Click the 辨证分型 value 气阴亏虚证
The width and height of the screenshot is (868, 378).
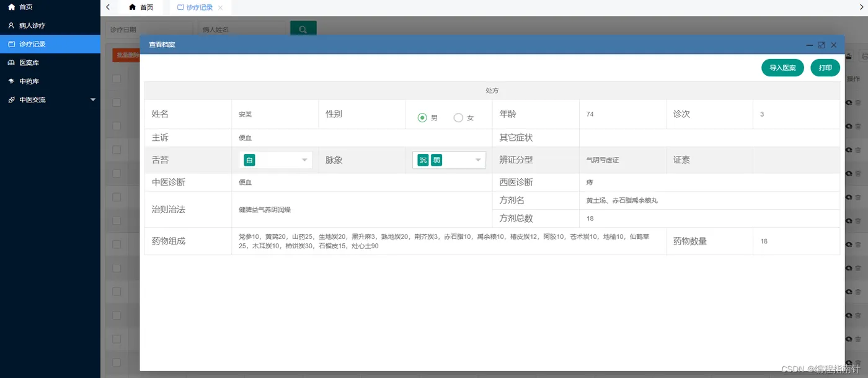point(603,160)
